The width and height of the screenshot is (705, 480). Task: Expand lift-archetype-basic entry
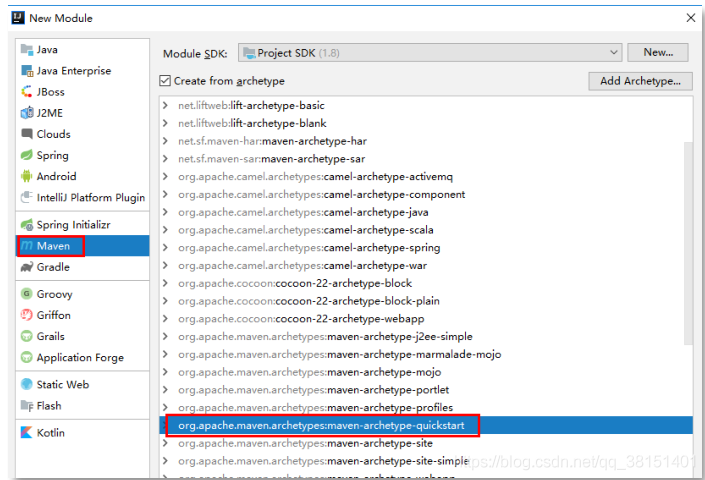pos(165,106)
